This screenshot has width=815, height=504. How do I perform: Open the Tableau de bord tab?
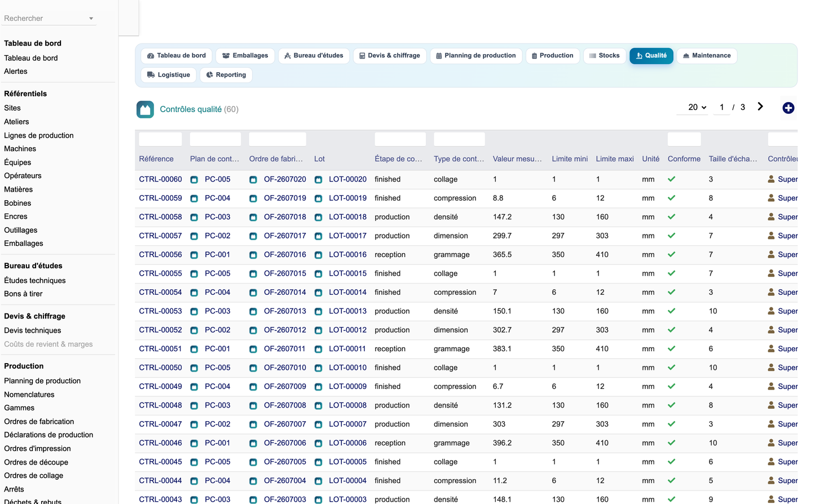[177, 56]
